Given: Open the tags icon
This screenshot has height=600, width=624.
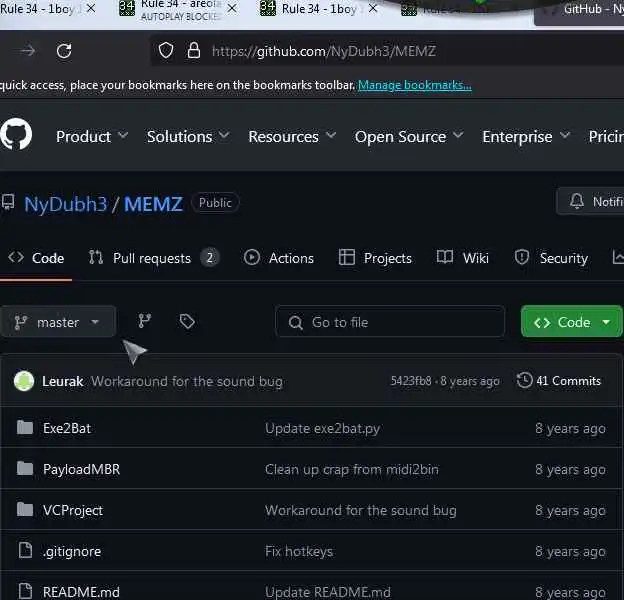Looking at the screenshot, I should point(187,321).
